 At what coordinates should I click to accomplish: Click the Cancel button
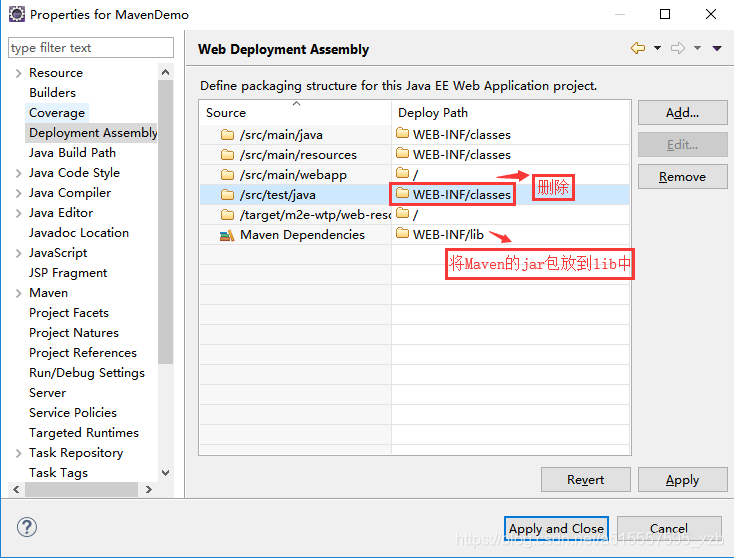click(669, 529)
